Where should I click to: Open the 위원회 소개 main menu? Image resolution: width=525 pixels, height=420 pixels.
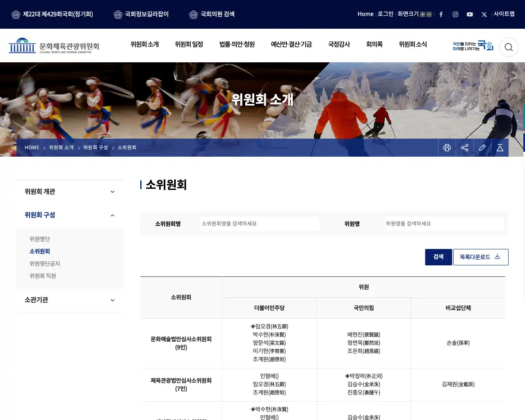coord(145,44)
